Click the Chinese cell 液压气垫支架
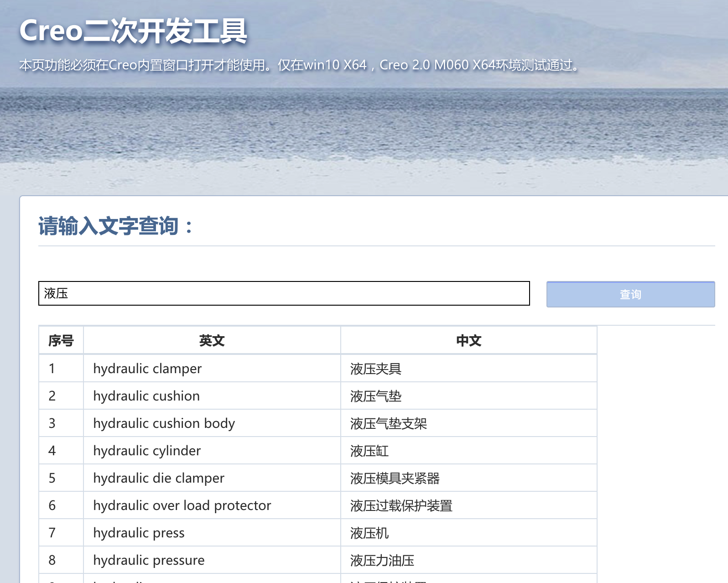This screenshot has height=583, width=728. [469, 423]
